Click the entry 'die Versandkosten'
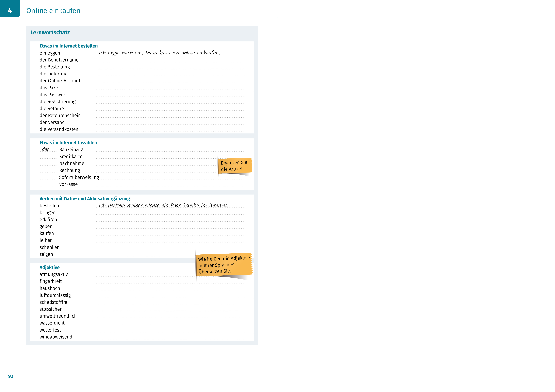The height and width of the screenshot is (392, 555). (x=59, y=129)
